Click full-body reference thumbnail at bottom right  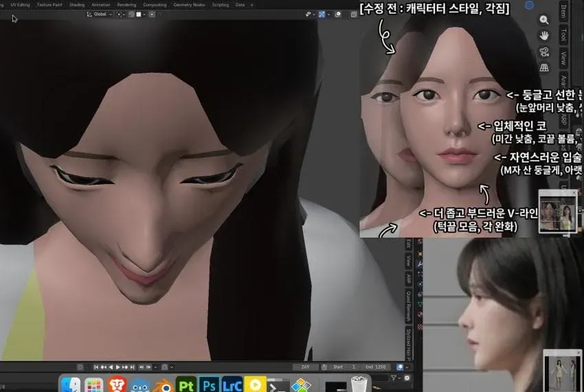point(563,371)
